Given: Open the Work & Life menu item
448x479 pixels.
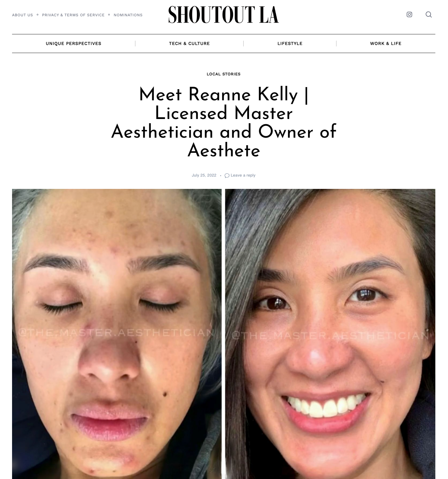Looking at the screenshot, I should click(386, 43).
